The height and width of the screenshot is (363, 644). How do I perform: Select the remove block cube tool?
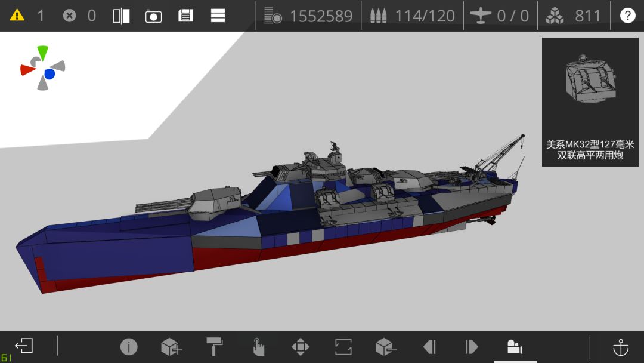[x=386, y=346]
